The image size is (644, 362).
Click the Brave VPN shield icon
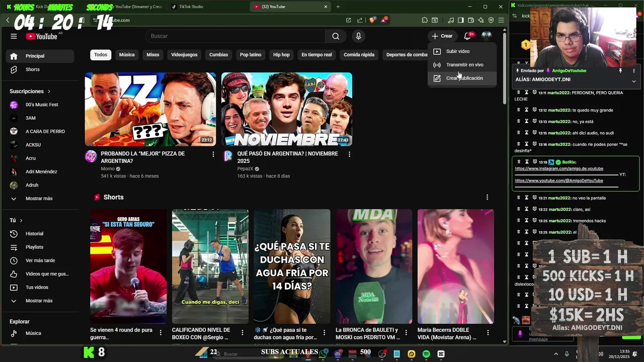491,20
